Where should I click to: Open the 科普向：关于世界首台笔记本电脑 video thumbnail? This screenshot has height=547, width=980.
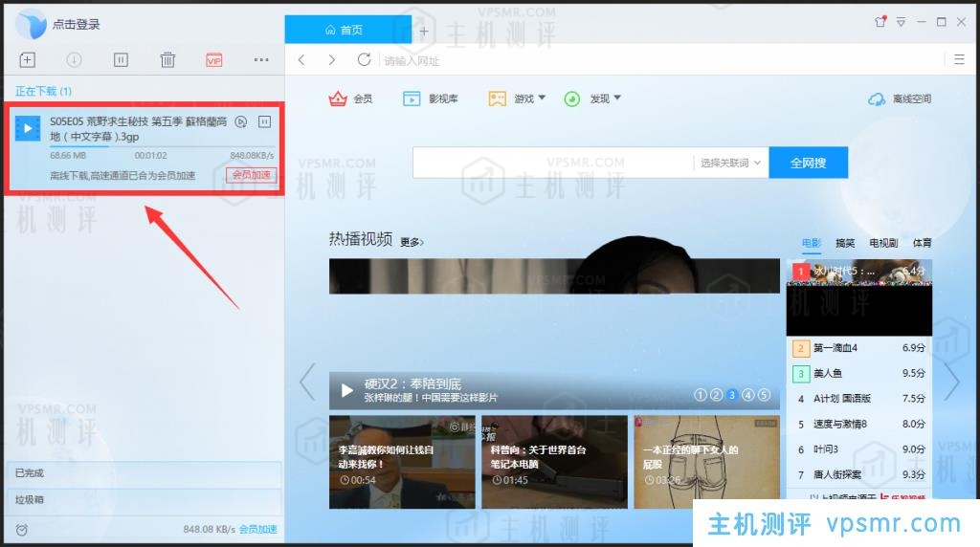554,462
